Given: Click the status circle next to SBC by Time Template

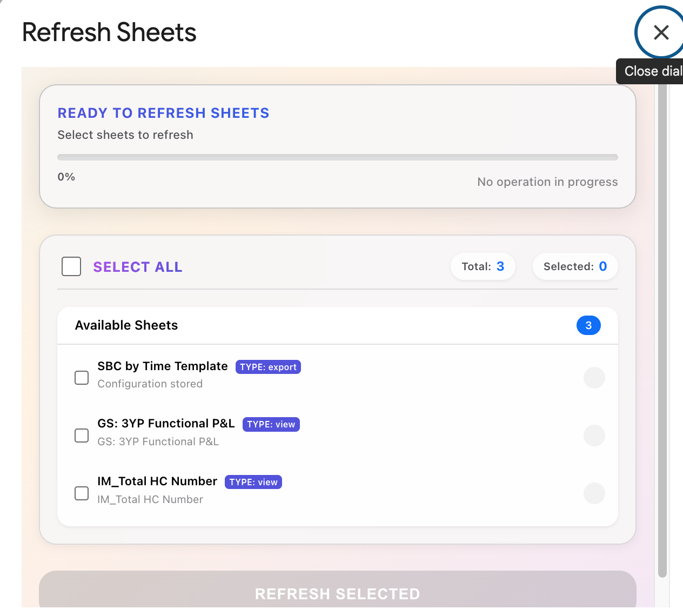Looking at the screenshot, I should click(594, 378).
